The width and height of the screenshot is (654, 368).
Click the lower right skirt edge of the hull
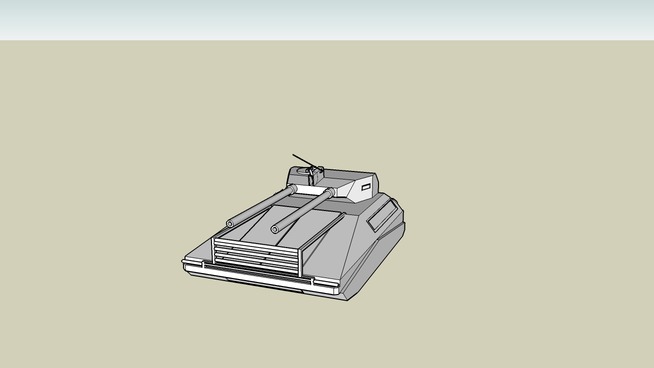click(x=377, y=267)
